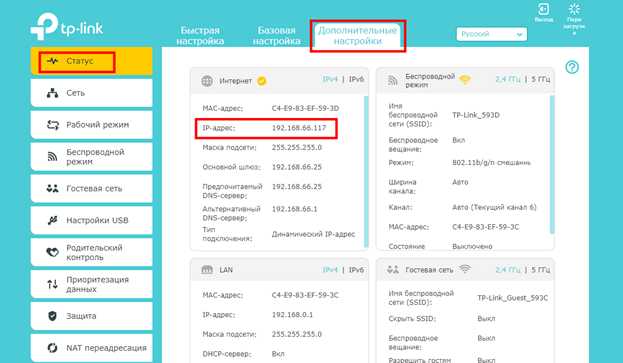Click LAN MAC-адрес C4-E9-83-EF-59-3C

coord(305,295)
